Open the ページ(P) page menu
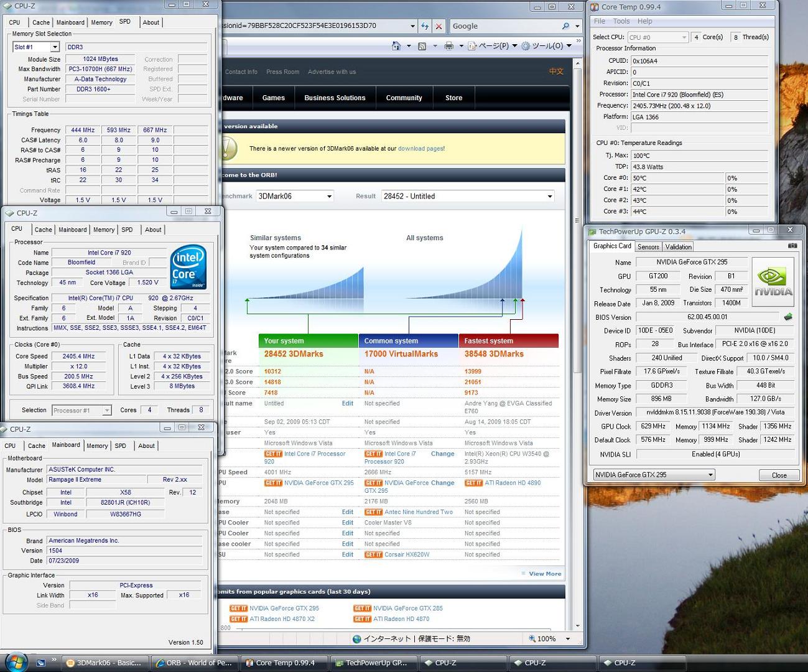This screenshot has width=808, height=672. pos(493,46)
